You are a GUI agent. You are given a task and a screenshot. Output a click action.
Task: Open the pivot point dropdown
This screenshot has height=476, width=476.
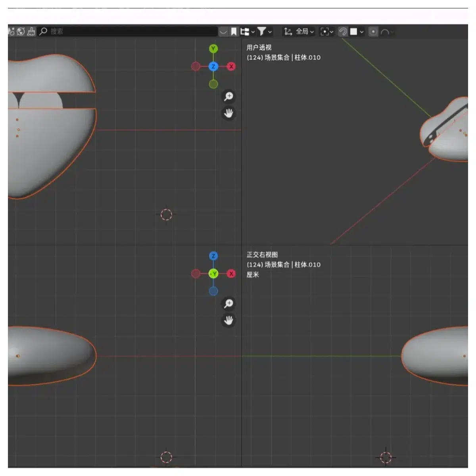pyautogui.click(x=327, y=31)
